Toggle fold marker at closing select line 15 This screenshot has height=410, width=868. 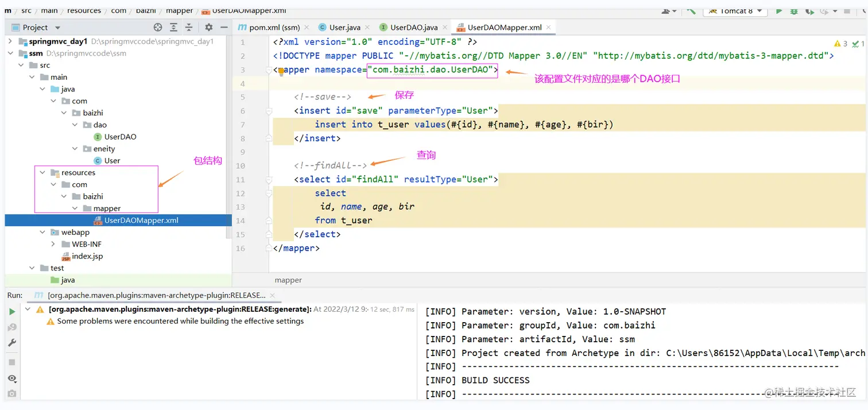click(269, 234)
